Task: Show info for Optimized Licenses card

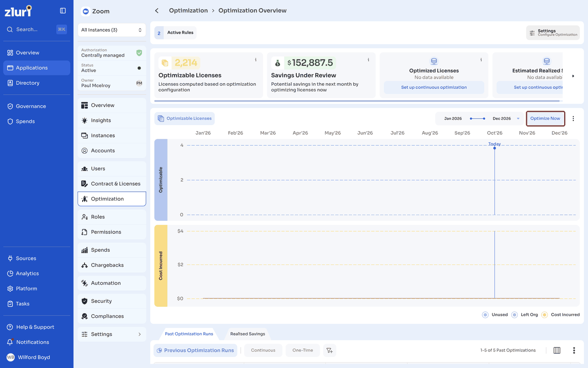Action: coord(481,60)
